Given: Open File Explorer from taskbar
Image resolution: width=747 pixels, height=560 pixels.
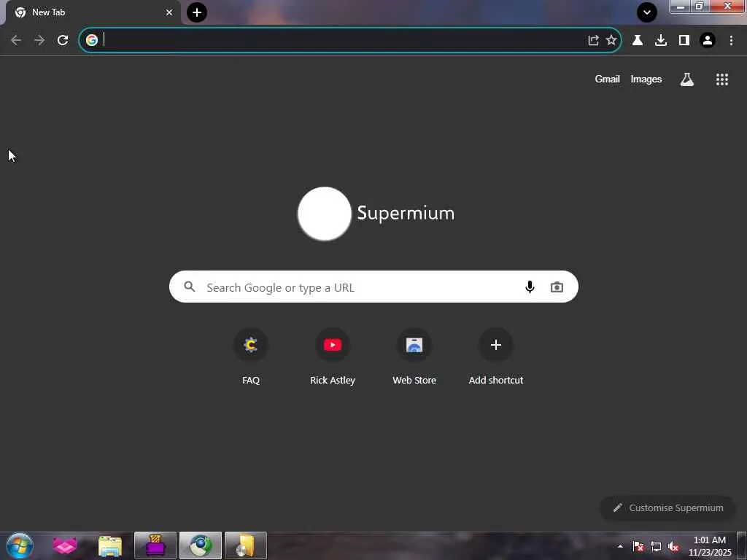Looking at the screenshot, I should click(x=110, y=545).
